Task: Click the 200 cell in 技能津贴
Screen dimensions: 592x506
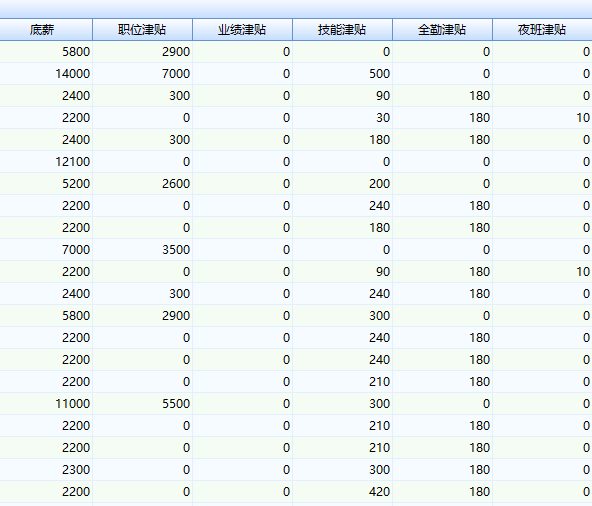Action: [x=342, y=184]
